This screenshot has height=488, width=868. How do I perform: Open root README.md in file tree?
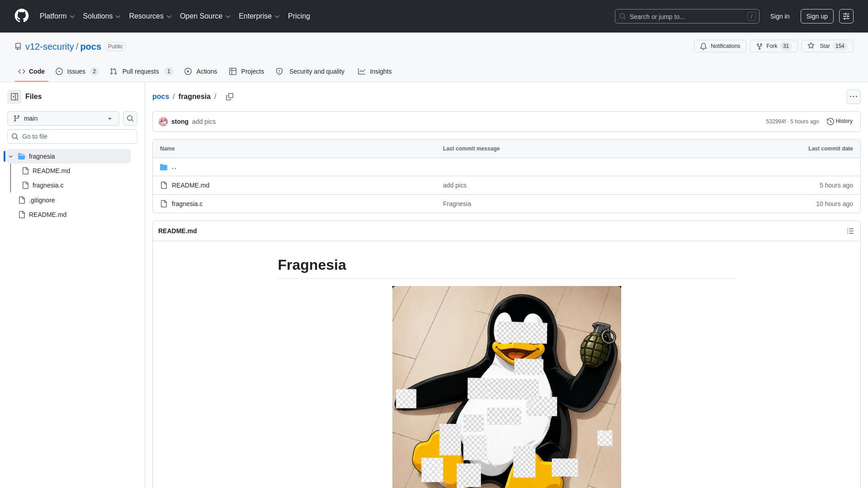pyautogui.click(x=47, y=215)
